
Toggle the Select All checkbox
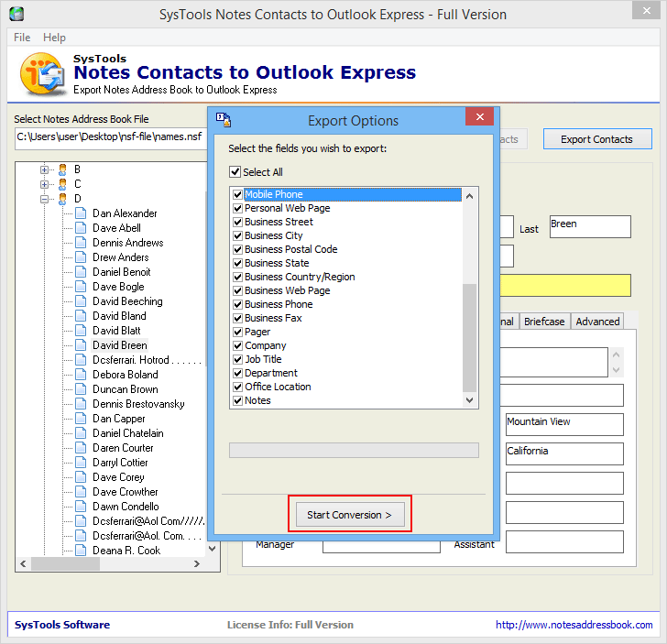tap(235, 172)
